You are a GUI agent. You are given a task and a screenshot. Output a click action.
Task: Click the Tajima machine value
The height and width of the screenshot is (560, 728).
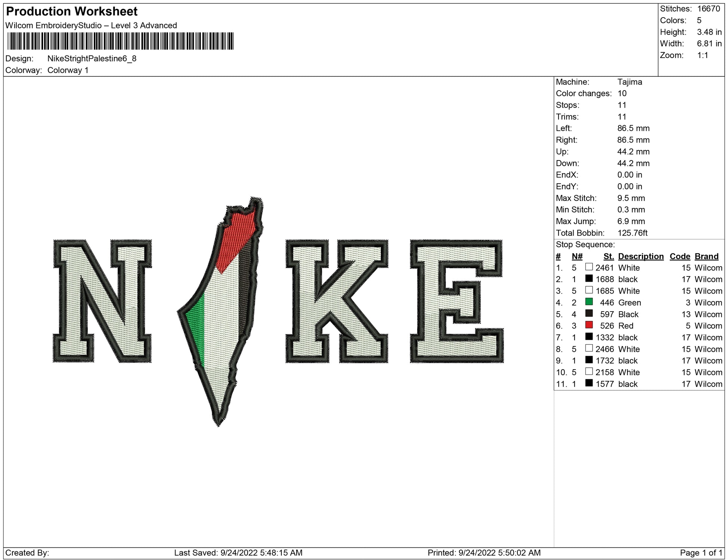[630, 82]
